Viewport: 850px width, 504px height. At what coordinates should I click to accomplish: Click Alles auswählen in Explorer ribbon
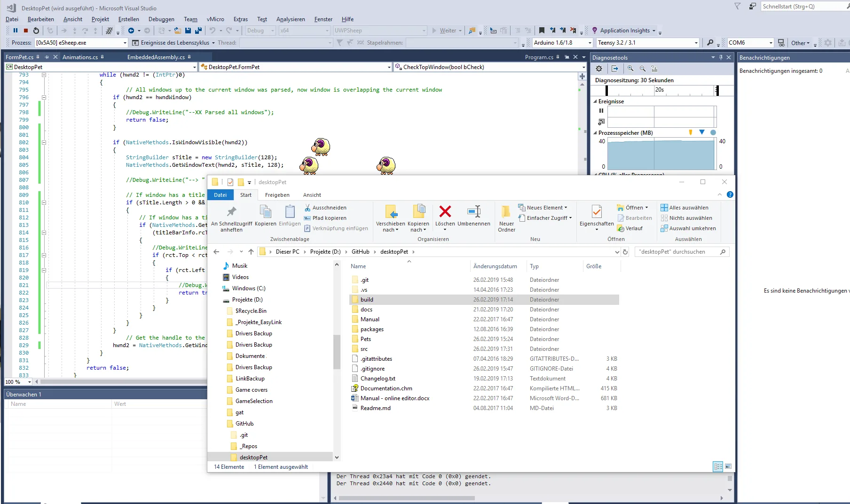coord(685,208)
